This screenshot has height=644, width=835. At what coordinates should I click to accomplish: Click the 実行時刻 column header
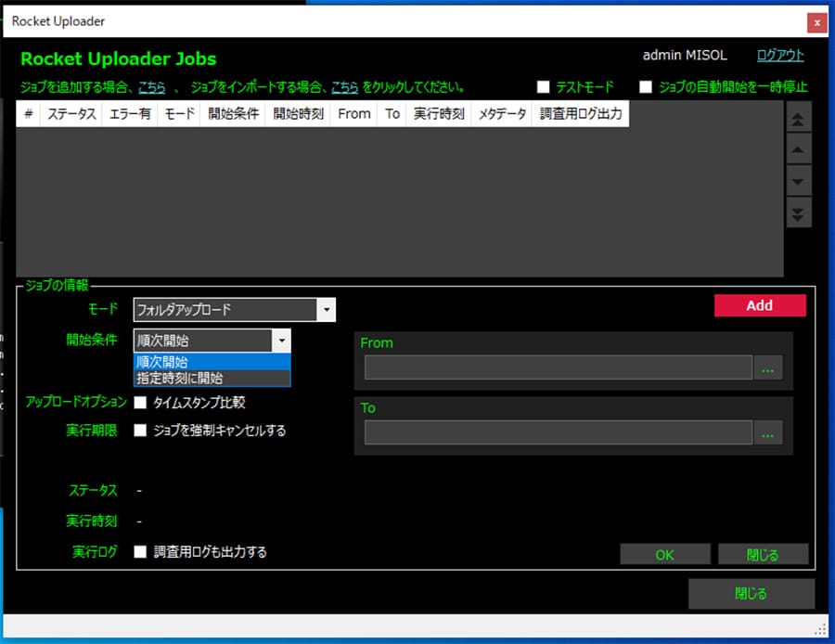[439, 114]
